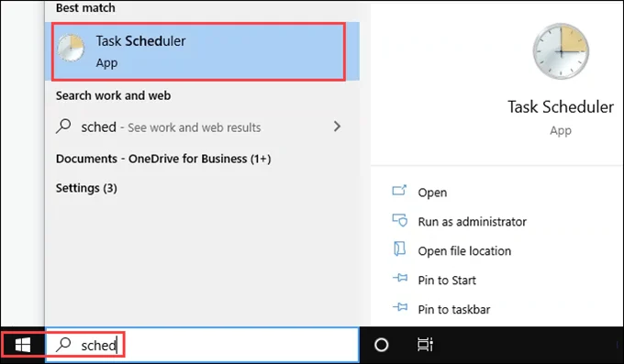The height and width of the screenshot is (364, 624).
Task: Select Open file location
Action: click(x=464, y=251)
